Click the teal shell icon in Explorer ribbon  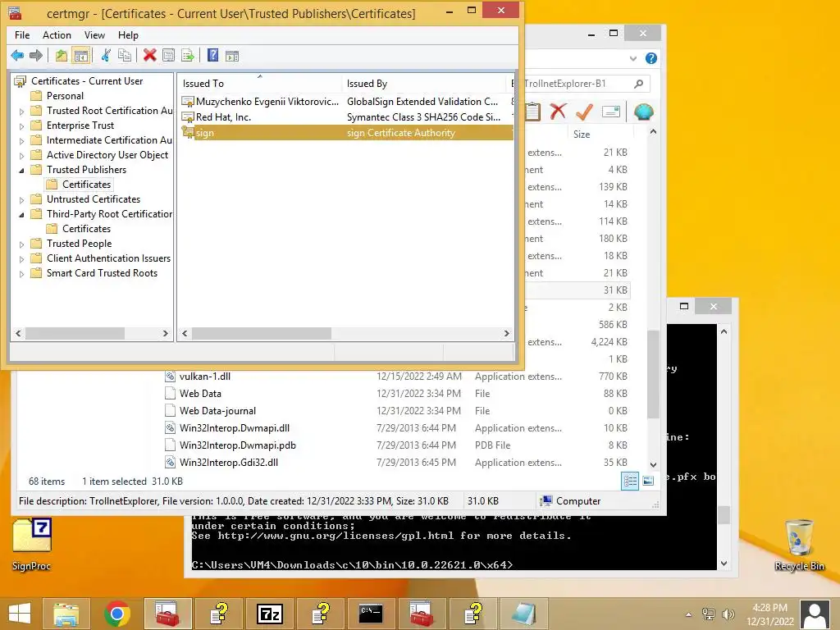(x=643, y=112)
